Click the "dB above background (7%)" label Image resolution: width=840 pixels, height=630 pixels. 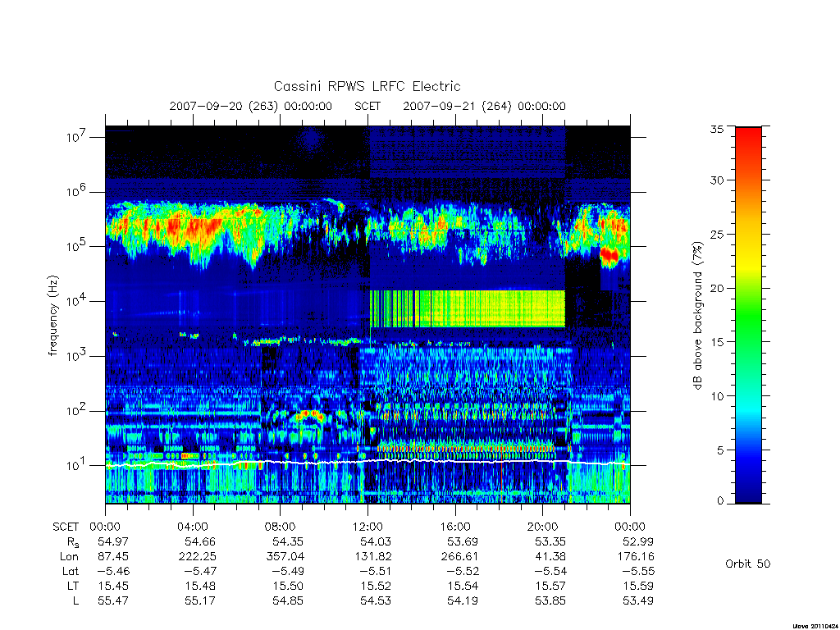coord(697,316)
